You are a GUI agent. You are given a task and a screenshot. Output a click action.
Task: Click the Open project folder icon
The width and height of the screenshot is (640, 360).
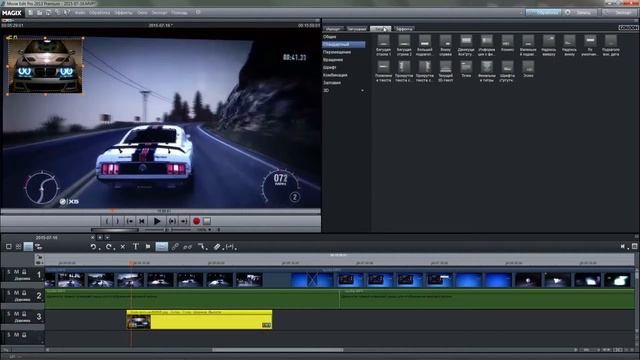coord(40,13)
